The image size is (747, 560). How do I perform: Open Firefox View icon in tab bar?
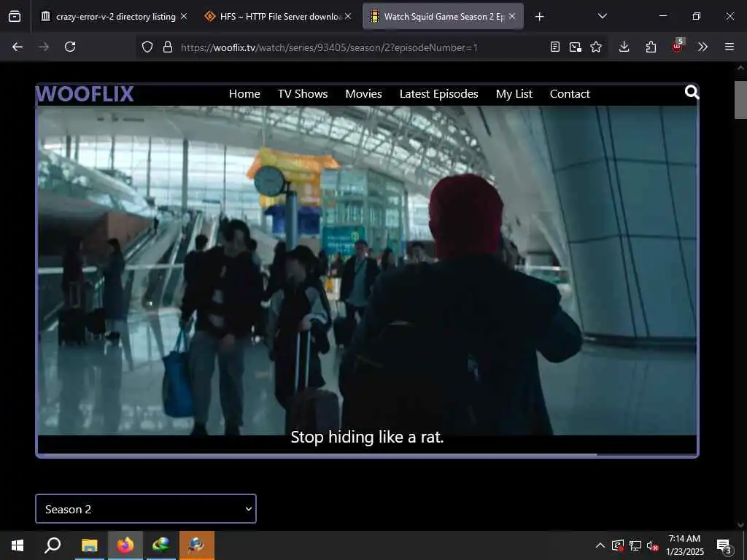coord(15,17)
